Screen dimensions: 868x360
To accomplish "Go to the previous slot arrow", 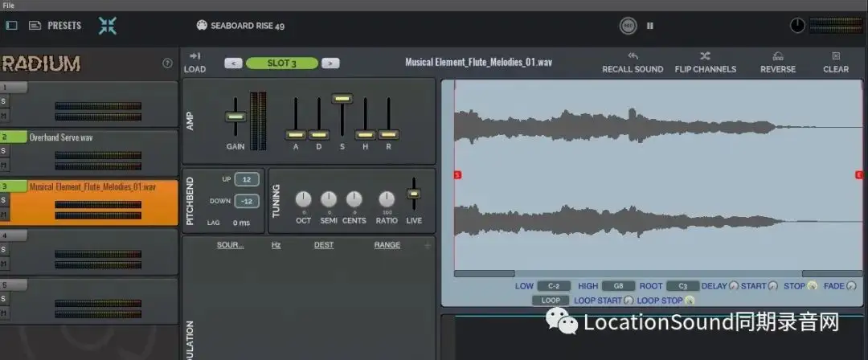I will pos(233,63).
